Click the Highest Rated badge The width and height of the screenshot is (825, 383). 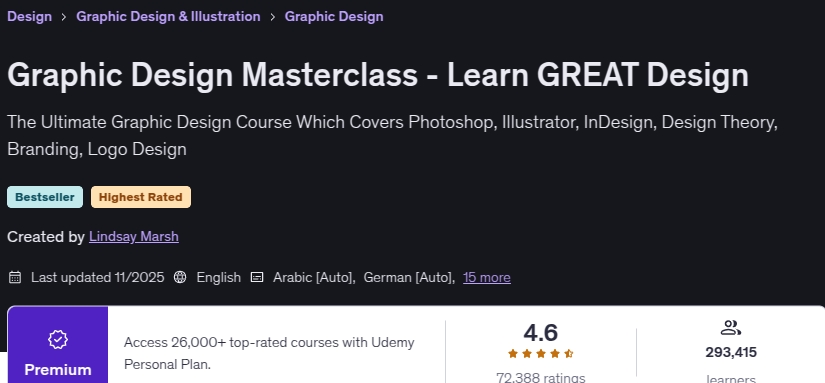click(x=141, y=197)
